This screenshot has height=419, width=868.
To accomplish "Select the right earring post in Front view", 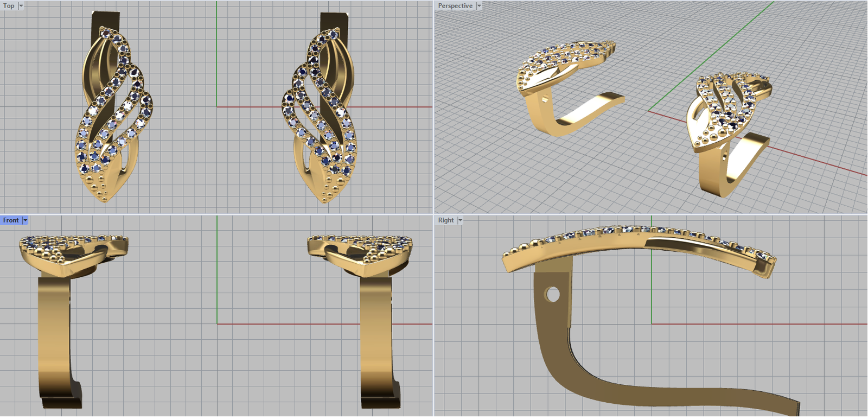I will pyautogui.click(x=378, y=337).
